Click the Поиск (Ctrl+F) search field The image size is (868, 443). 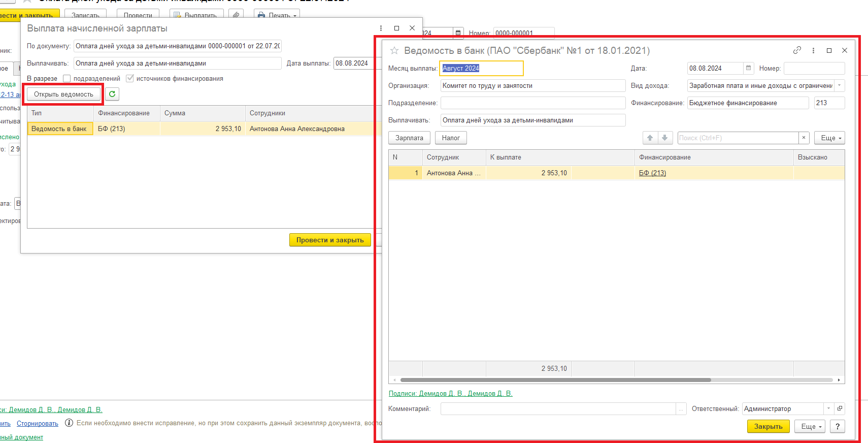(x=738, y=138)
